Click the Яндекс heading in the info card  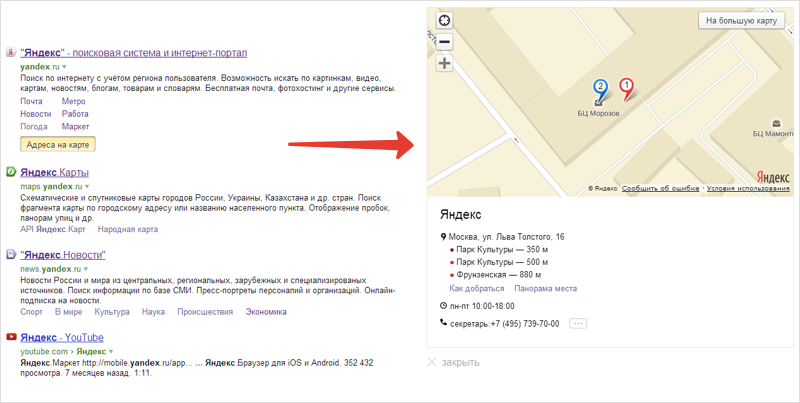pyautogui.click(x=460, y=215)
